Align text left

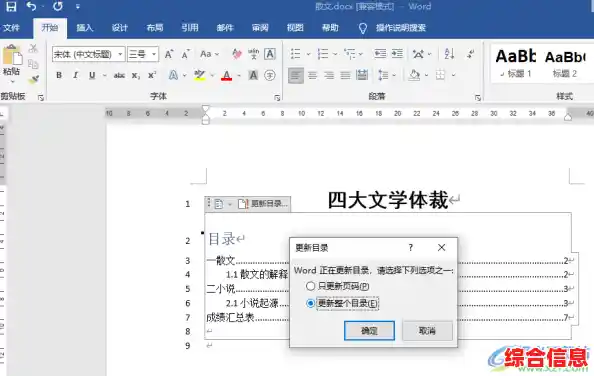tap(295, 75)
